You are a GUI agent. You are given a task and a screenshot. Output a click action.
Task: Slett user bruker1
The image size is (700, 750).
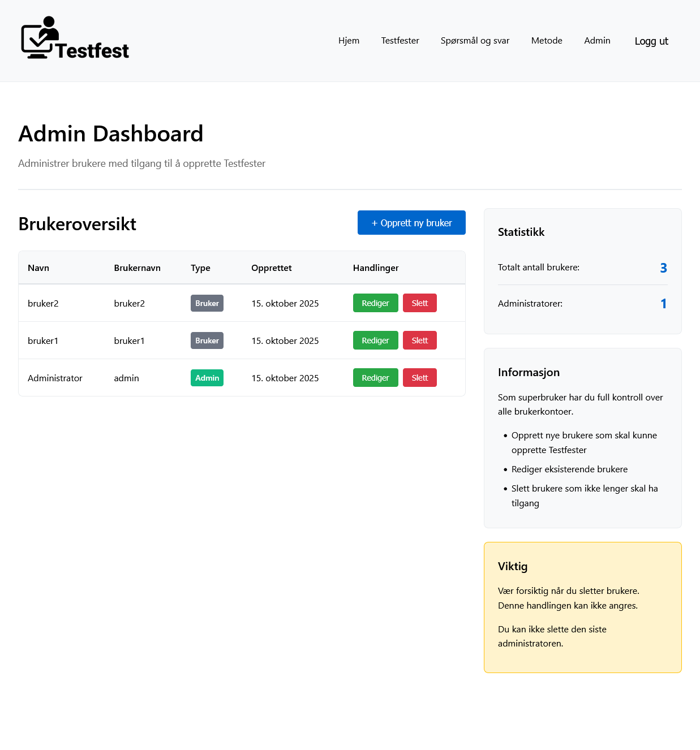419,340
